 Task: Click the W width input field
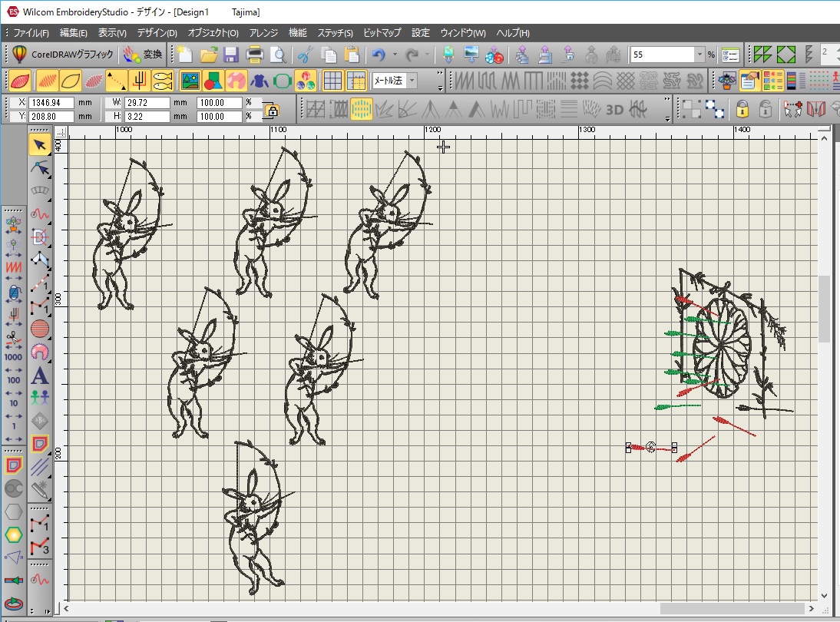coord(146,102)
